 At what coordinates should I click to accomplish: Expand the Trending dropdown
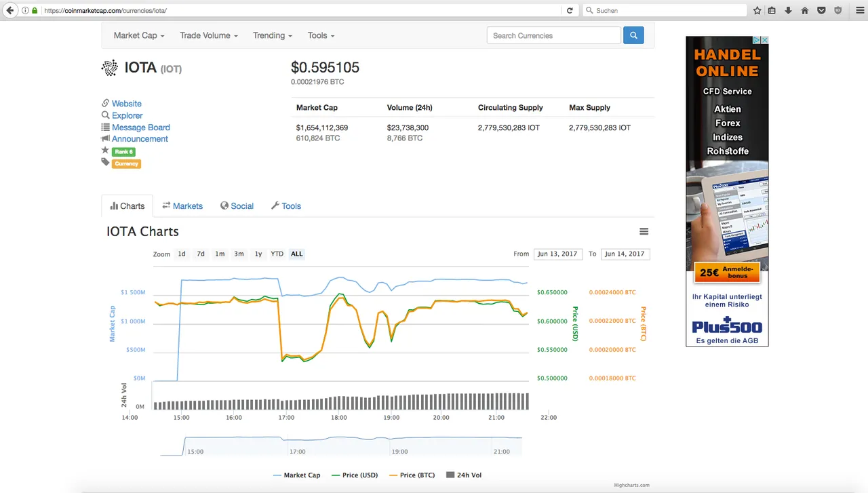(x=273, y=35)
